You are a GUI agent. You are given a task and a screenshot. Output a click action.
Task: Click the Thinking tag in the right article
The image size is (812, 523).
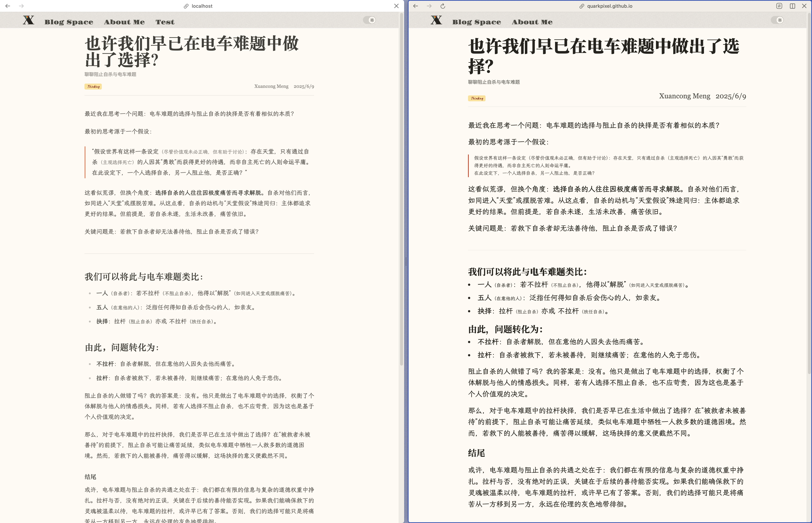coord(477,99)
